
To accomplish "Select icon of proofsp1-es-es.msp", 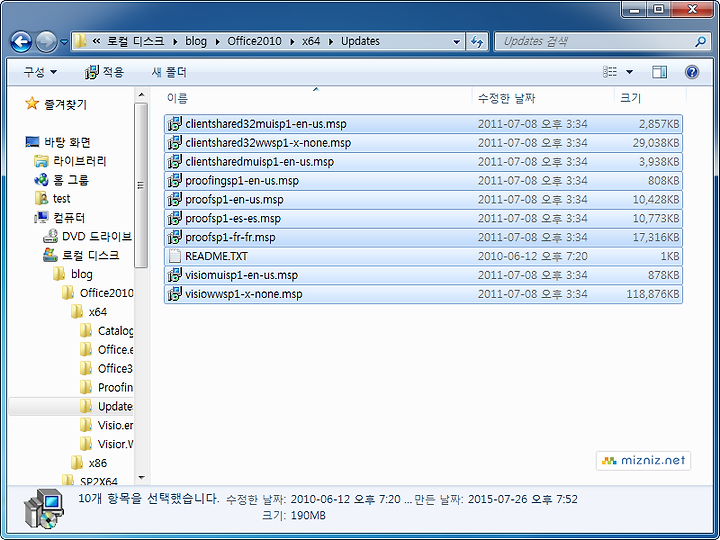I will point(174,218).
